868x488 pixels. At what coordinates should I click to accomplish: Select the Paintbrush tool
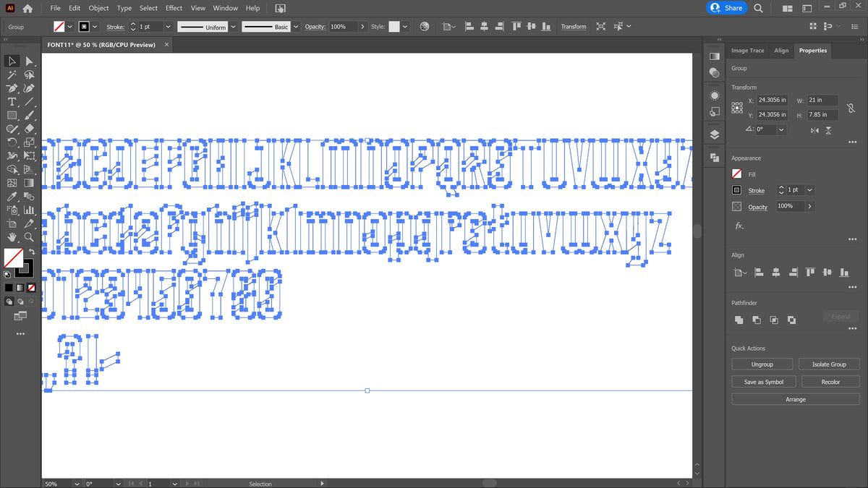tap(29, 115)
